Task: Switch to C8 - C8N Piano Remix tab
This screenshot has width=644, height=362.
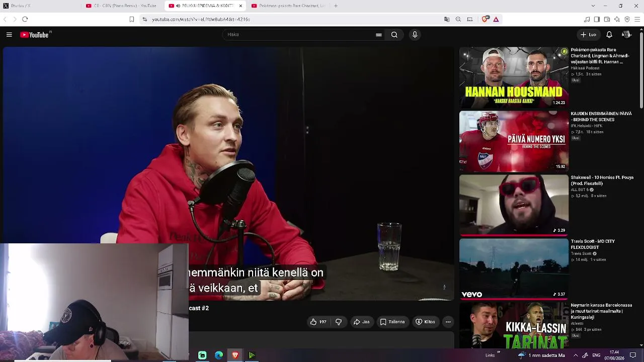Action: coord(123,6)
